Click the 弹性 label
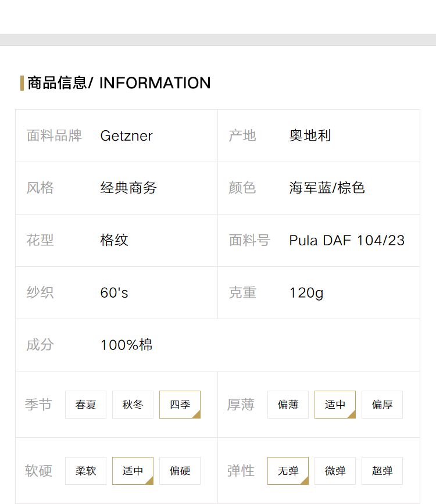436x504 pixels. (241, 470)
